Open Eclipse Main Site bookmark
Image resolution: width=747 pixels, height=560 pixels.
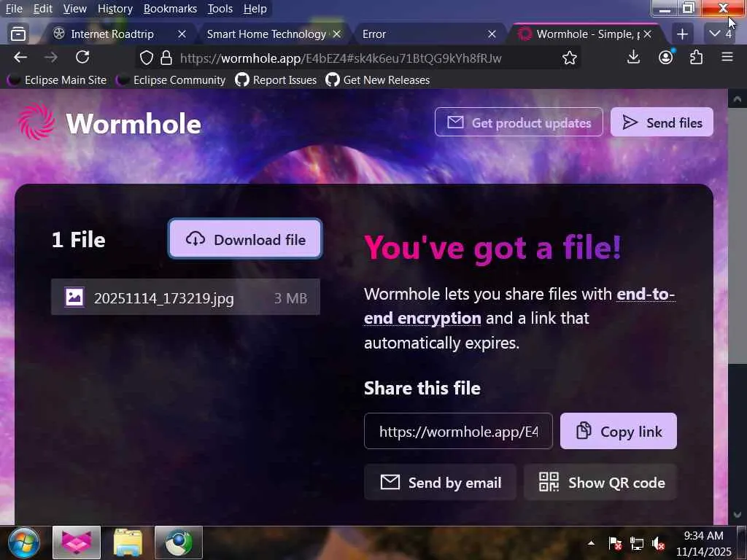(57, 80)
